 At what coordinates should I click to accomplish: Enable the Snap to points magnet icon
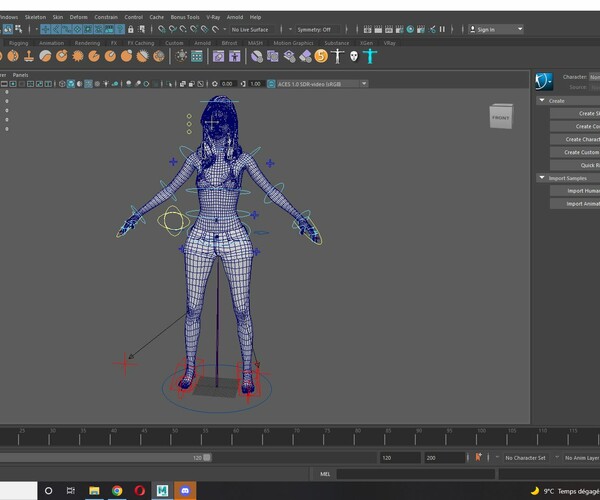[x=183, y=29]
